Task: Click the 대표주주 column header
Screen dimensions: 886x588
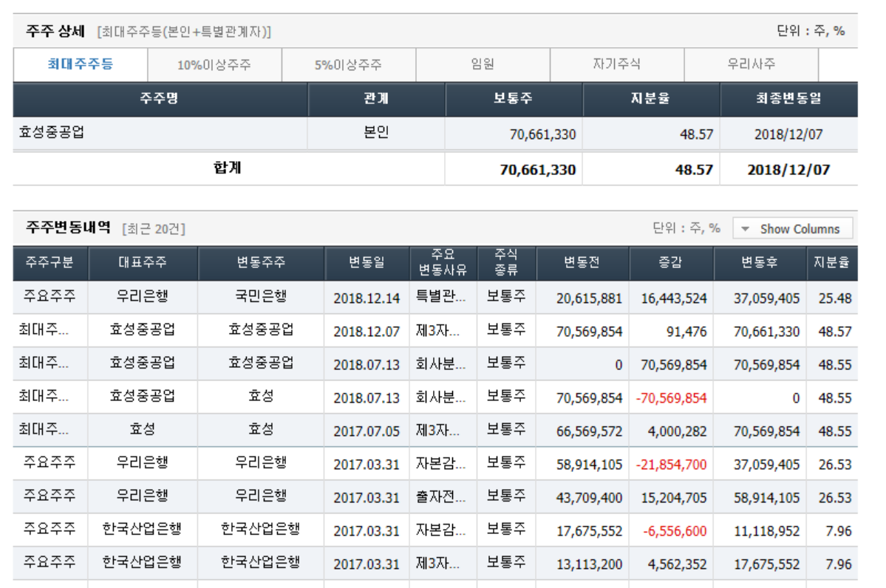Action: 143,263
